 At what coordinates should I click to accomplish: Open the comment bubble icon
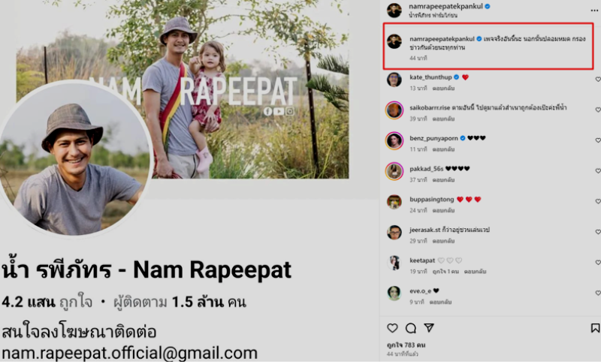[411, 328]
